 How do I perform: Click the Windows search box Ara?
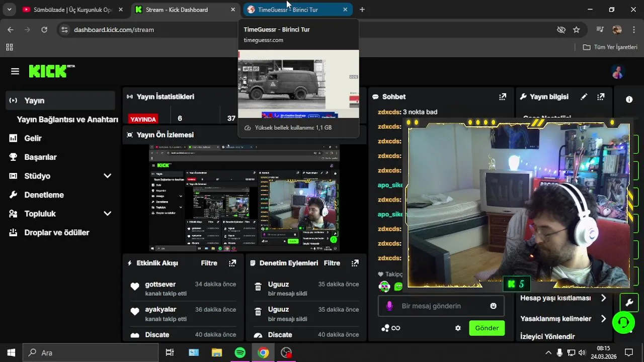tap(91, 352)
